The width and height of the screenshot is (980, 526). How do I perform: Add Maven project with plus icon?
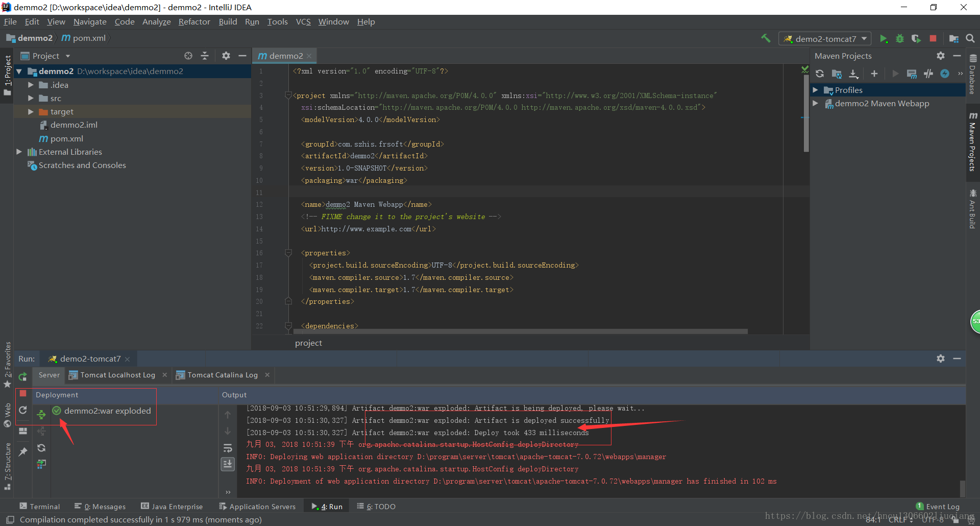[x=874, y=74]
